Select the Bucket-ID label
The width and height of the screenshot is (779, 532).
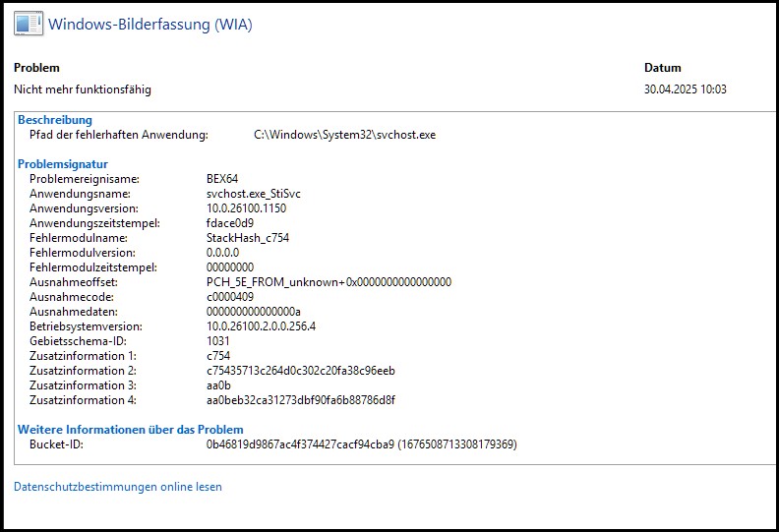56,444
